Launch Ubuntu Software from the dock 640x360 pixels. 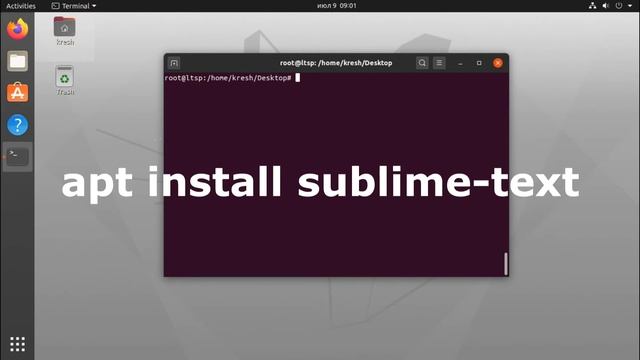18,92
